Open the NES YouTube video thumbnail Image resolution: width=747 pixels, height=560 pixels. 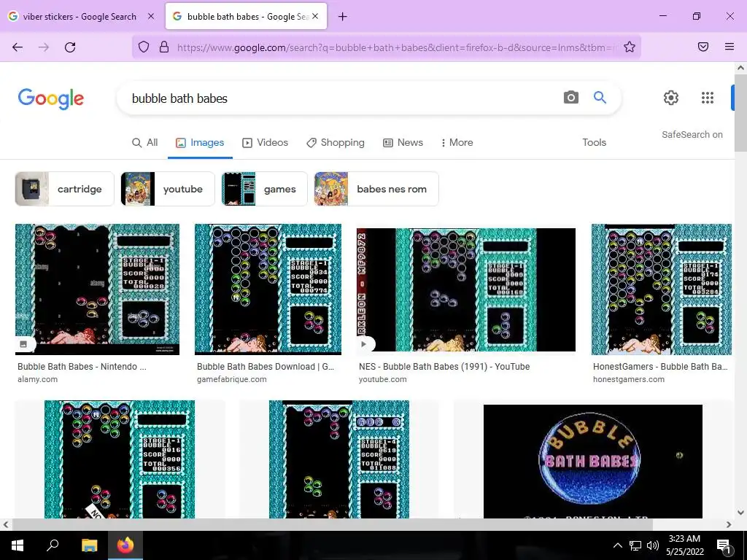[466, 289]
